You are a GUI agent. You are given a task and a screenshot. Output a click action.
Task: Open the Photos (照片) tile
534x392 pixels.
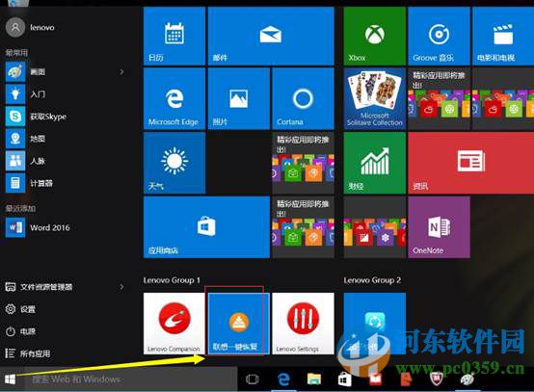(239, 98)
